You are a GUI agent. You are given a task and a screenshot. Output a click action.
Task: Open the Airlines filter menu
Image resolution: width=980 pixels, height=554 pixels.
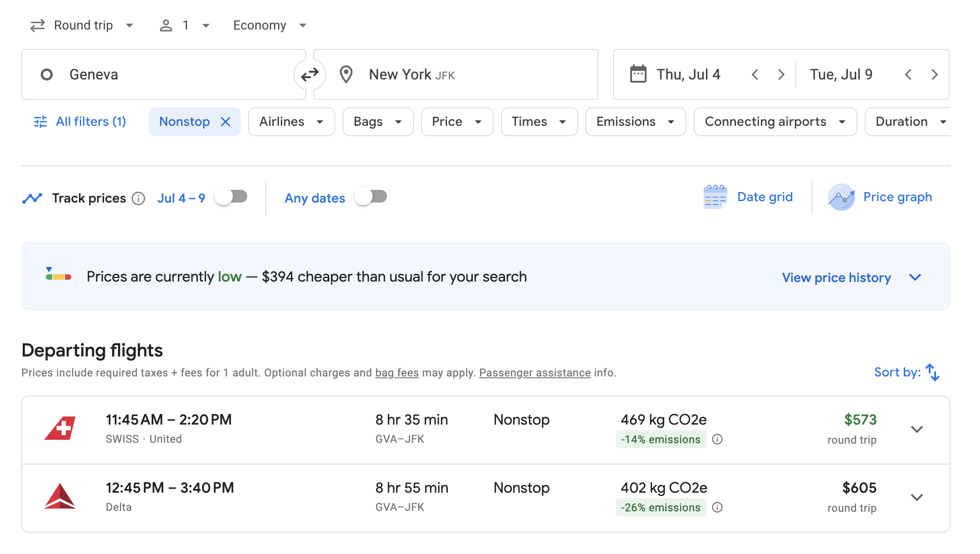(x=291, y=122)
